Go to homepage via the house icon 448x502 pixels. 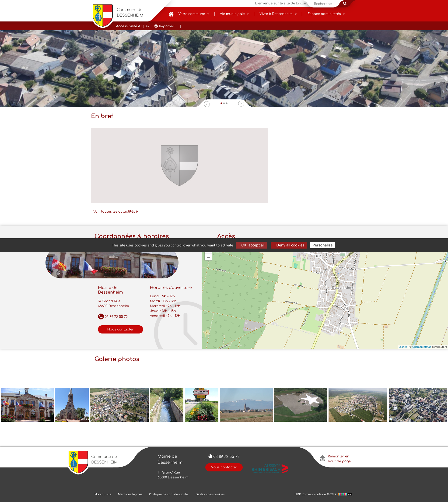point(171,14)
